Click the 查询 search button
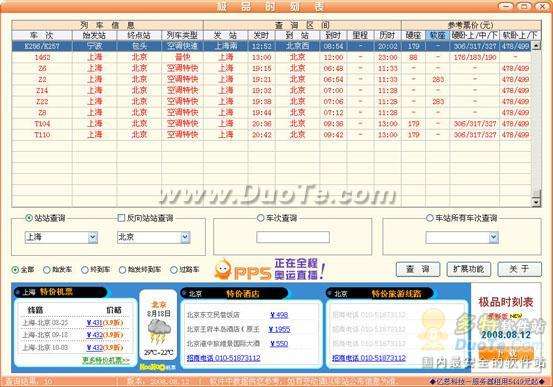This screenshot has width=553, height=387. pos(418,269)
